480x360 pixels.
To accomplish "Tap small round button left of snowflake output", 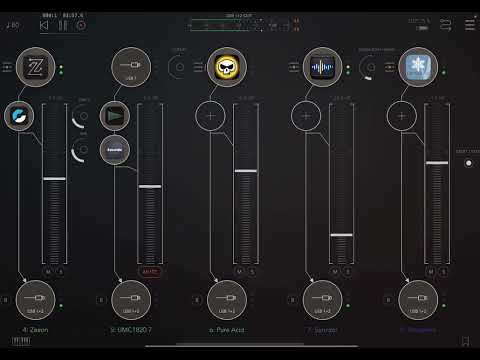I will click(x=388, y=300).
